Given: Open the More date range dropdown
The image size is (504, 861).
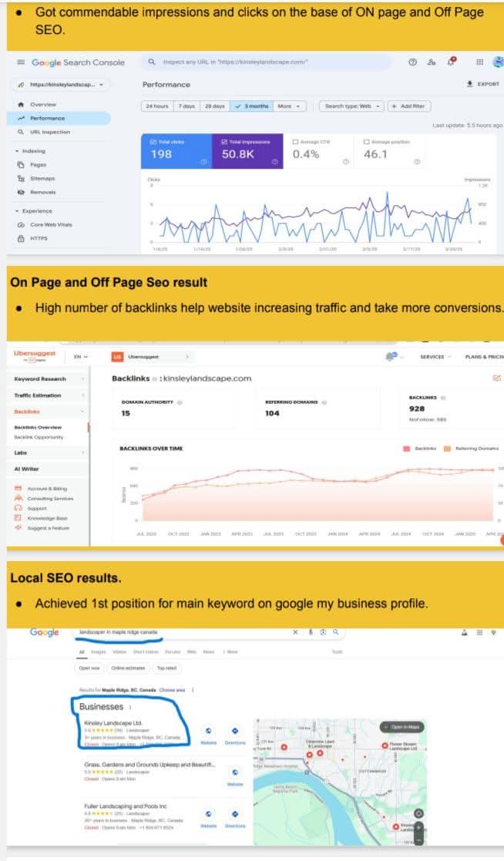Looking at the screenshot, I should 289,106.
